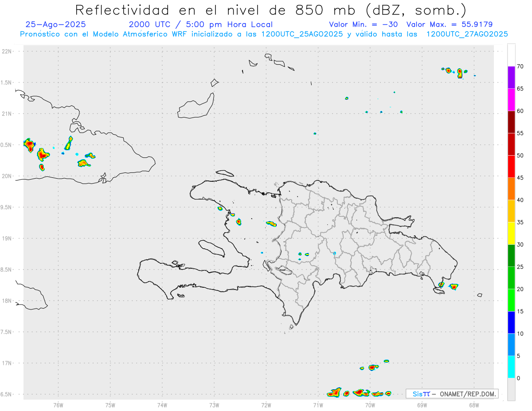
Task: Click the "71W" longitude axis label
Action: [x=318, y=405]
